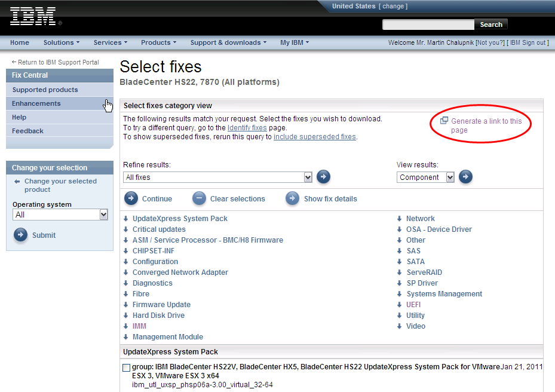Image resolution: width=555 pixels, height=392 pixels.
Task: Jump to the OSA - Device Driver category
Action: coord(439,229)
